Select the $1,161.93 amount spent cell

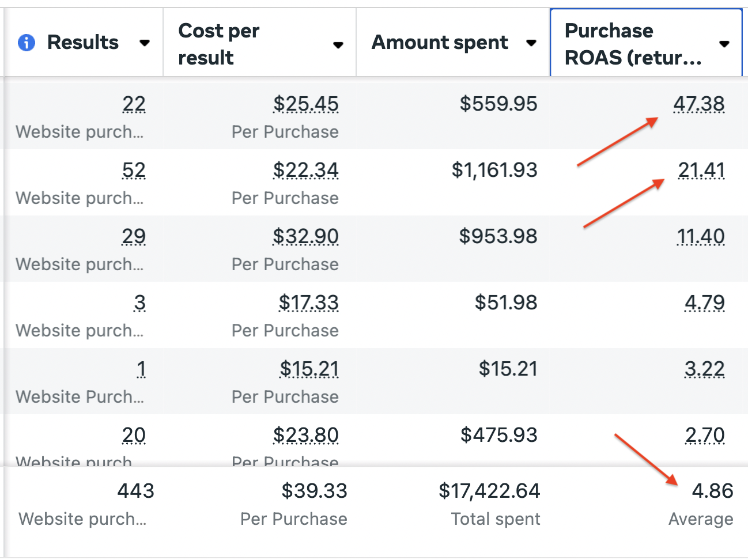494,171
